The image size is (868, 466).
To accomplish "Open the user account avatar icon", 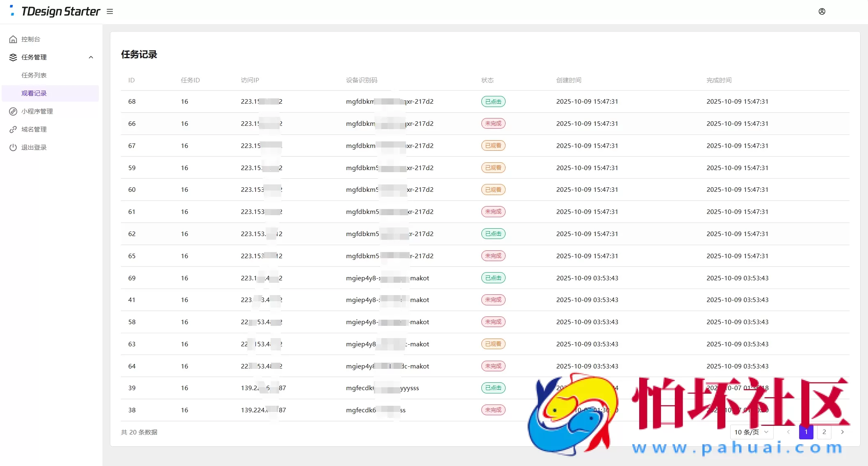I will [822, 11].
